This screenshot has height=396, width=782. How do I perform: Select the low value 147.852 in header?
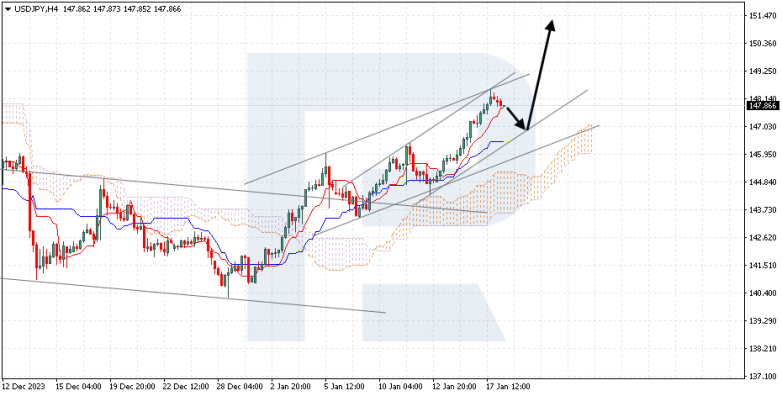(x=138, y=9)
